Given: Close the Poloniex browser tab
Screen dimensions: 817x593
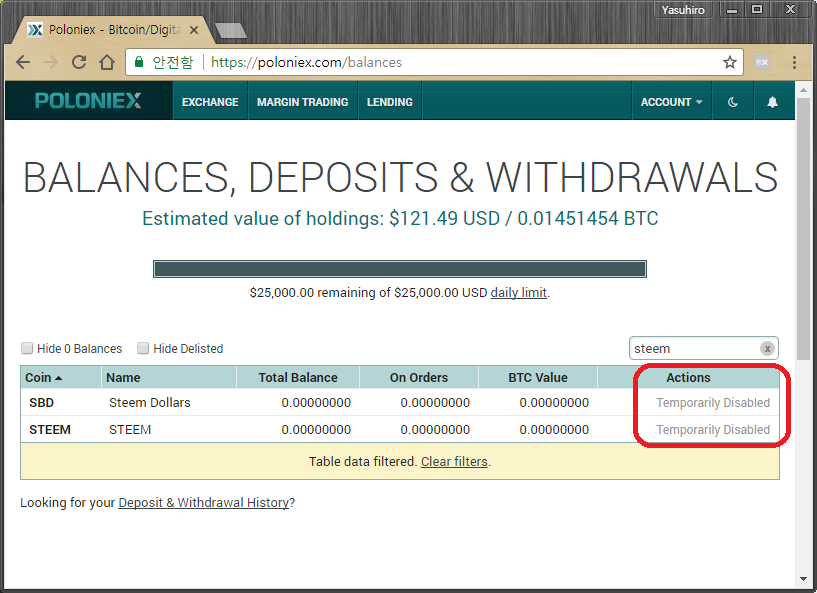Looking at the screenshot, I should click(194, 30).
